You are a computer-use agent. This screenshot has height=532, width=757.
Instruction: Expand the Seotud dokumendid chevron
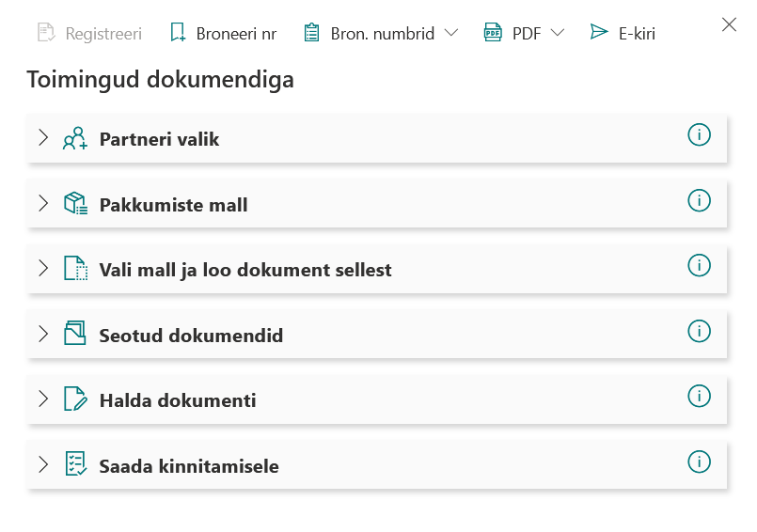pyautogui.click(x=42, y=334)
